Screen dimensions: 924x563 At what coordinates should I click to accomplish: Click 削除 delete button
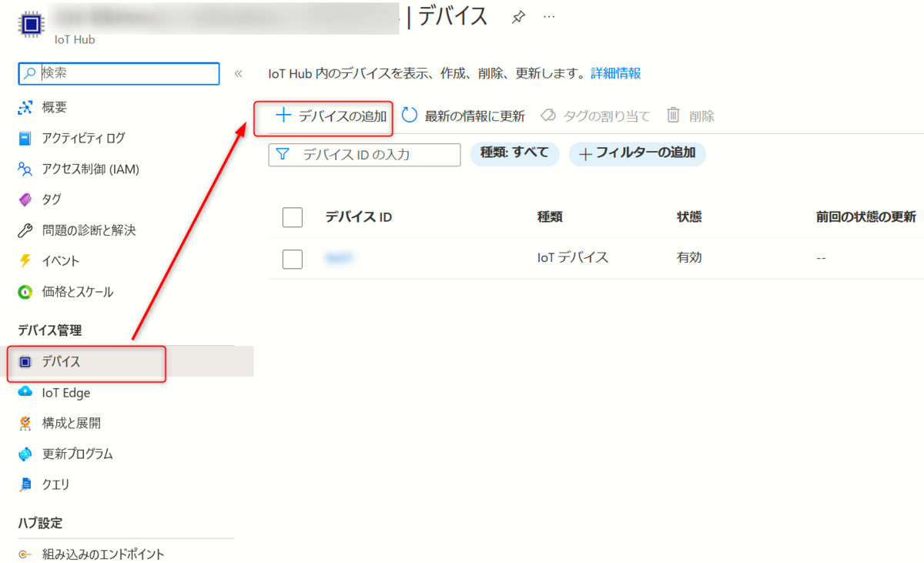690,116
